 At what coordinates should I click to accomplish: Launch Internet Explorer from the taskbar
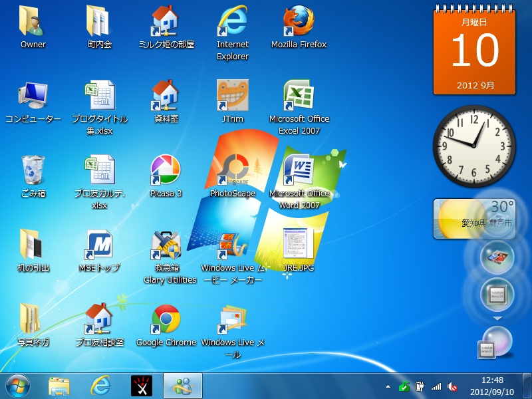click(100, 386)
